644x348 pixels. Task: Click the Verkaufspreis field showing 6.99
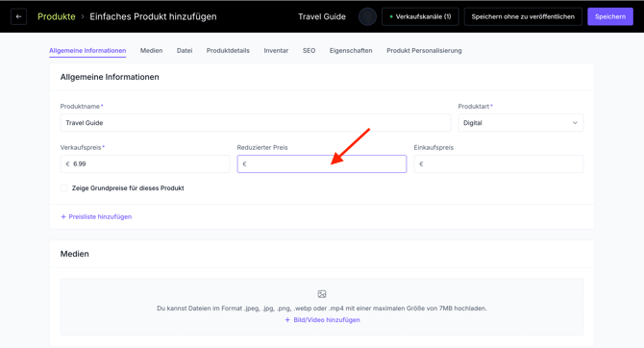(x=145, y=164)
